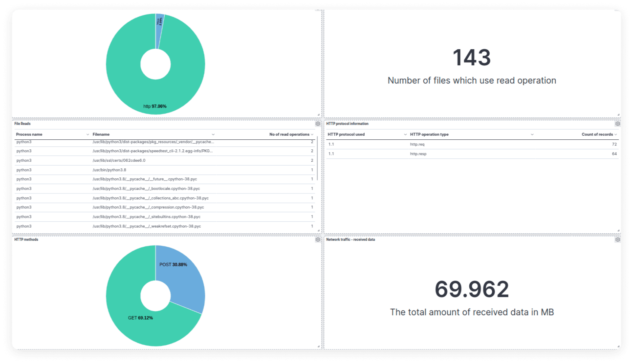Open HTTP protocol information panel gear
Screen dimensions: 633x364
(618, 124)
